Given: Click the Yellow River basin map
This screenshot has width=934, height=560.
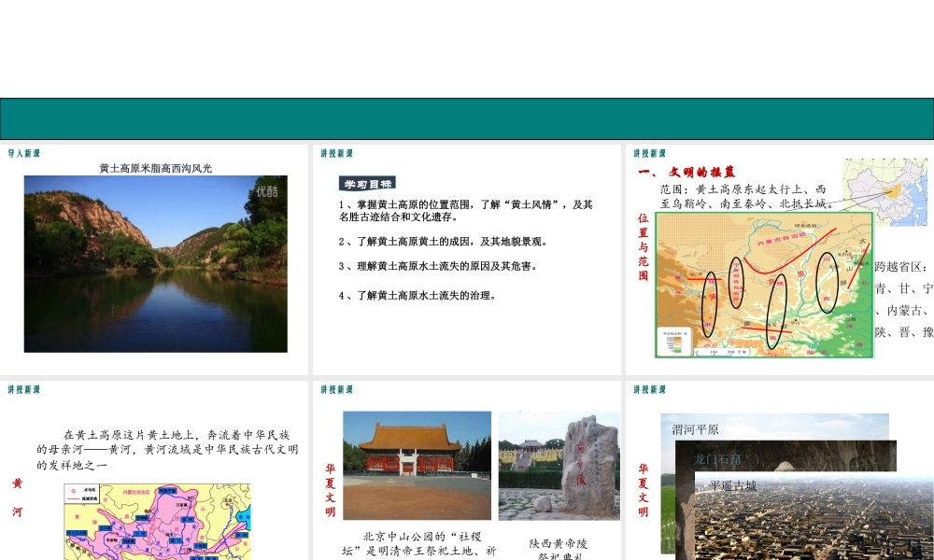Looking at the screenshot, I should (x=158, y=522).
